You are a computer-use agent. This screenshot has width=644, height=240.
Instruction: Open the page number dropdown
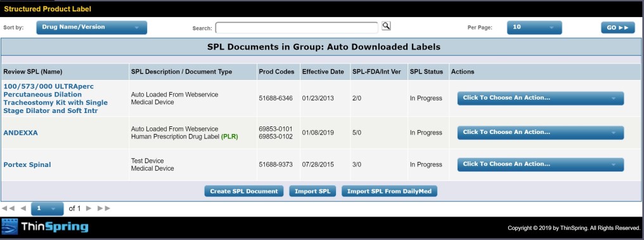tap(48, 209)
